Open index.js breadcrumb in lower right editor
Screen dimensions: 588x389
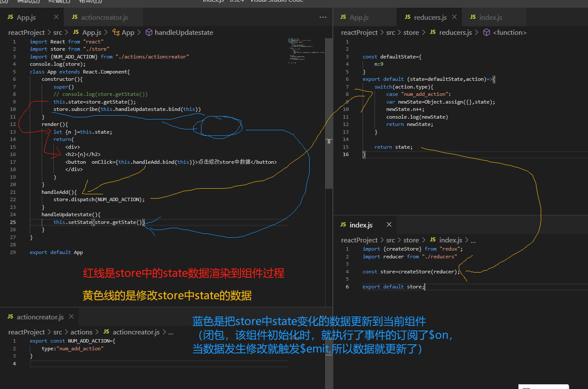451,240
